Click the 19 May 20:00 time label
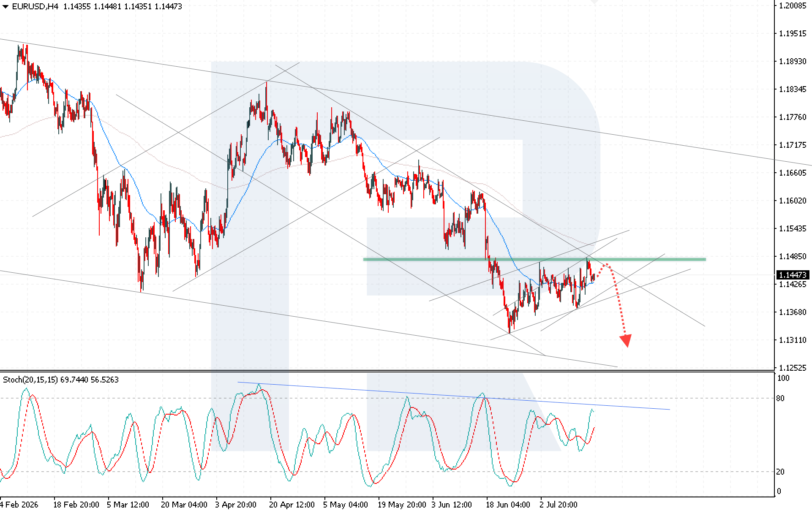The width and height of the screenshot is (812, 513). (402, 505)
